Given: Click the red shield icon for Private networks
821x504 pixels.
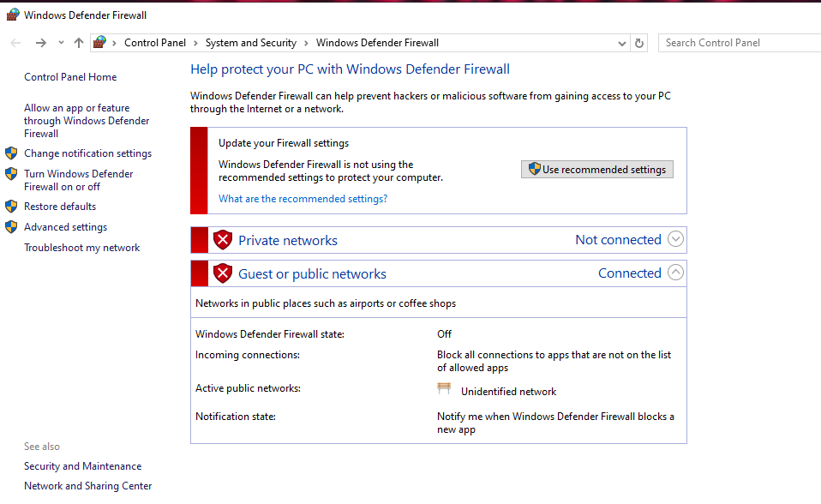Looking at the screenshot, I should (x=223, y=240).
